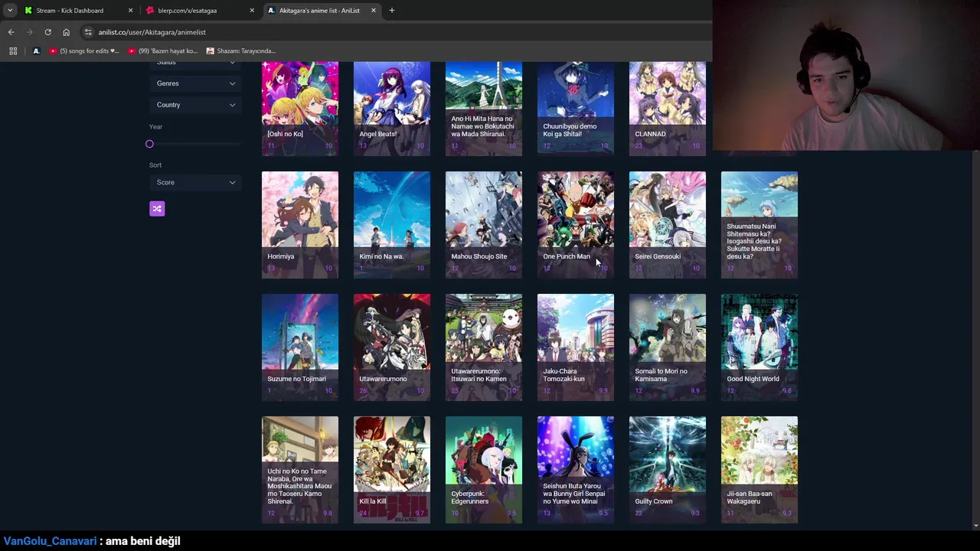Open the 'Bazen hayat ko...' bookmark
The image size is (980, 551).
coord(162,51)
